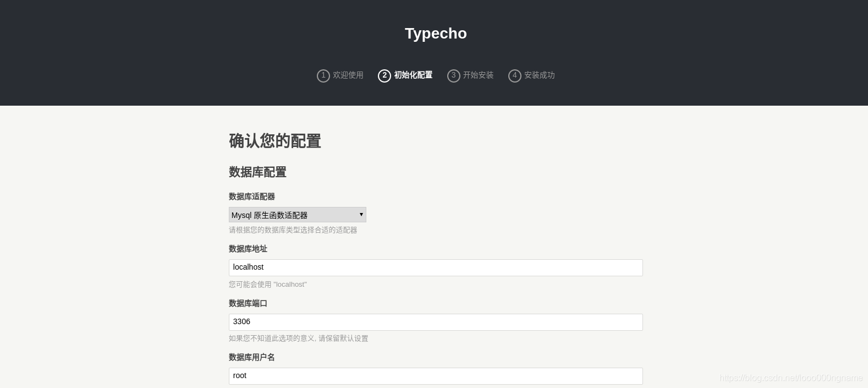Click the step 2 circle number icon
The image size is (868, 388).
[x=384, y=76]
